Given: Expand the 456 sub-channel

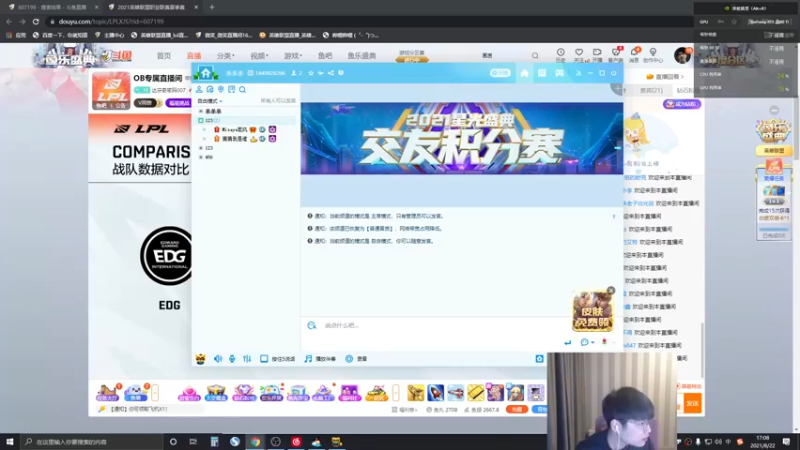Looking at the screenshot, I should tap(201, 157).
